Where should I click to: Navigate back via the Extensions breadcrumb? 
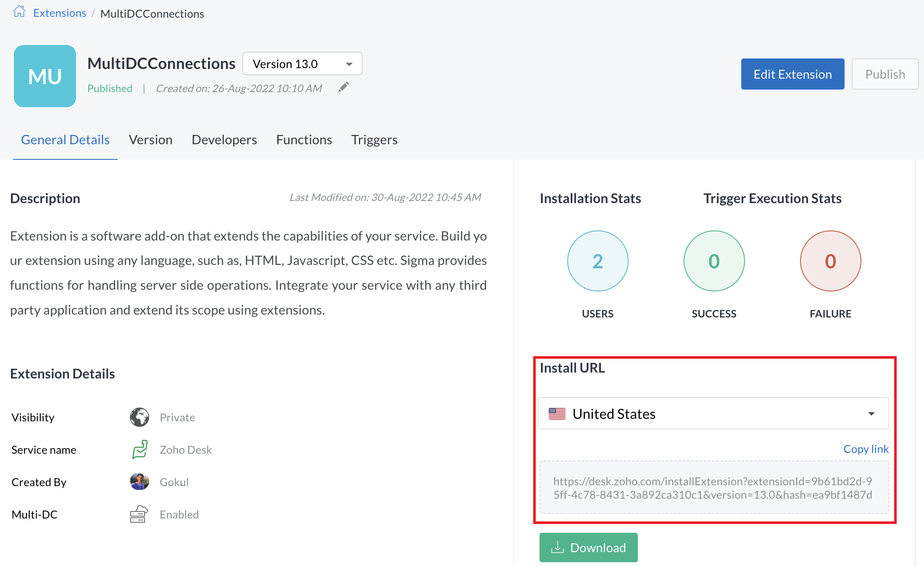coord(59,13)
